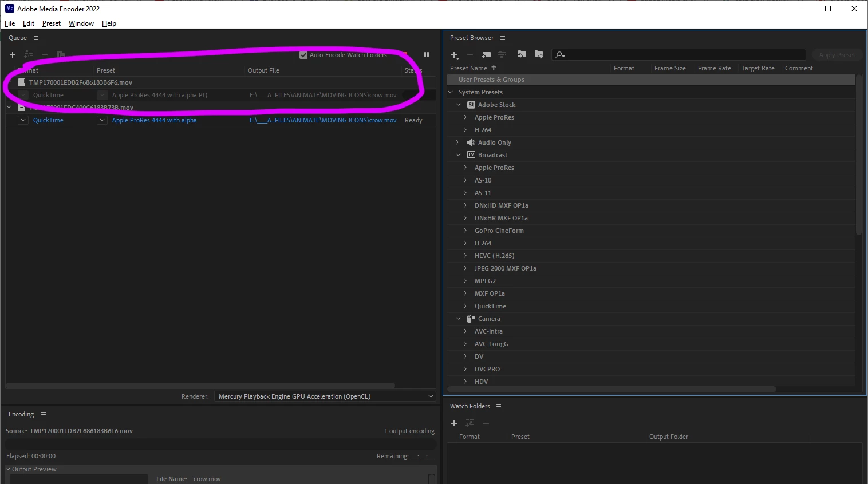Open Watch Folders panel menu

tap(499, 406)
